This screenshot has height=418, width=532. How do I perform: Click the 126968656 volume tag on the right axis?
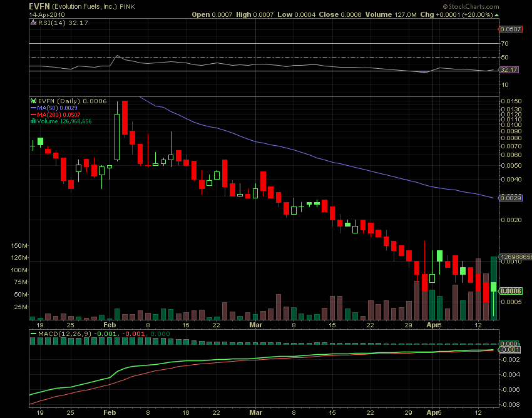click(x=515, y=257)
